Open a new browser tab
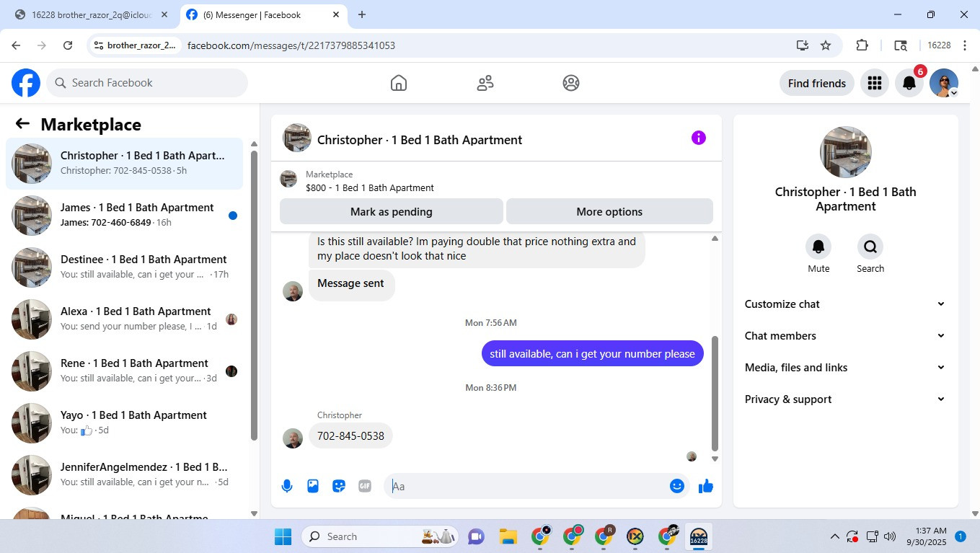 [x=362, y=14]
